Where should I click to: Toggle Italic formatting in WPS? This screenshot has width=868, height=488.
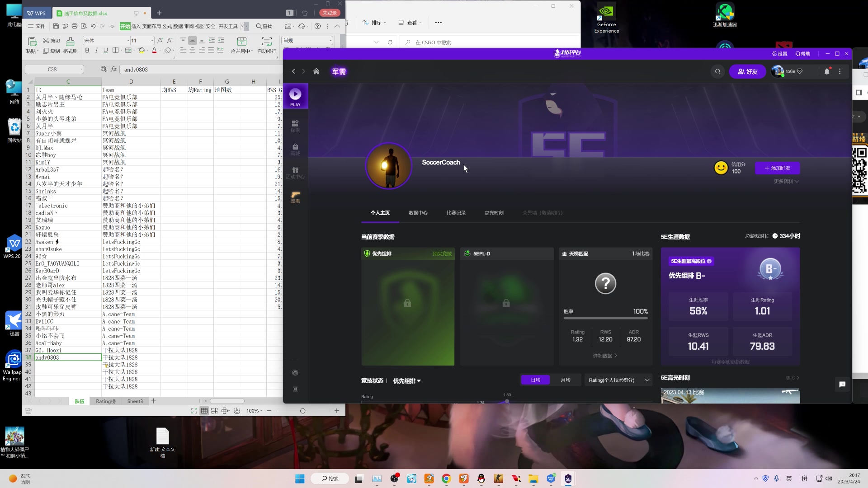click(96, 51)
